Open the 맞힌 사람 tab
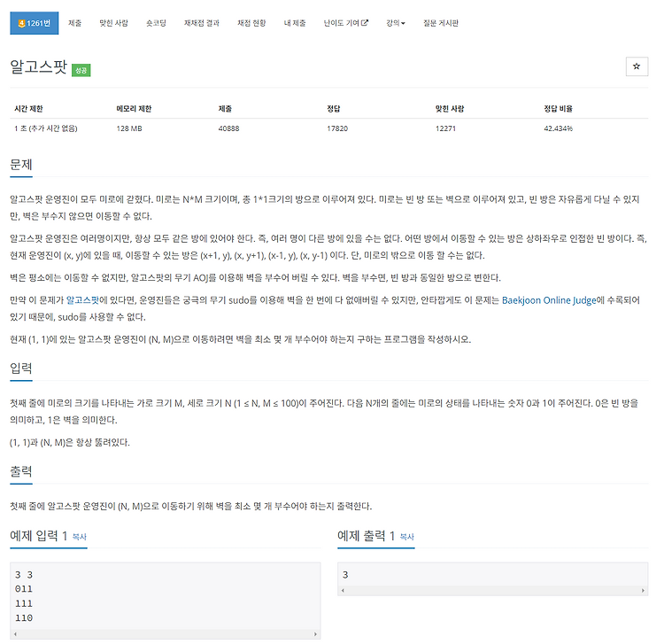 pyautogui.click(x=113, y=23)
